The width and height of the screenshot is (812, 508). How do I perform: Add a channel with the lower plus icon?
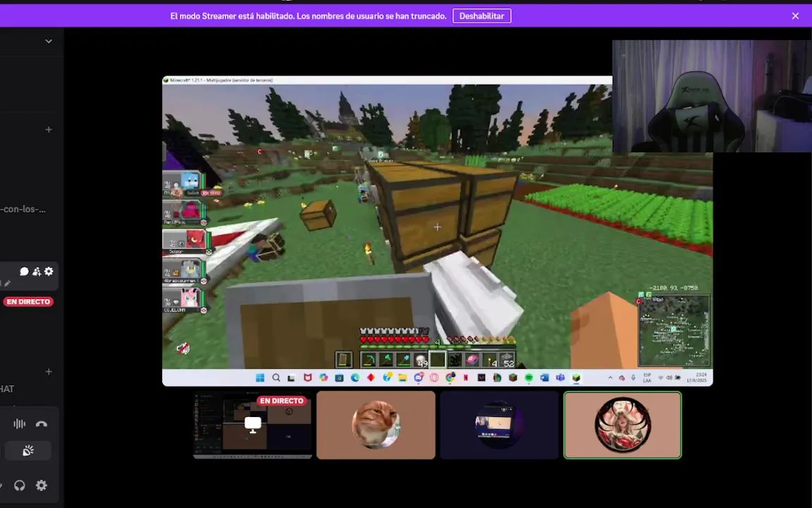[49, 372]
